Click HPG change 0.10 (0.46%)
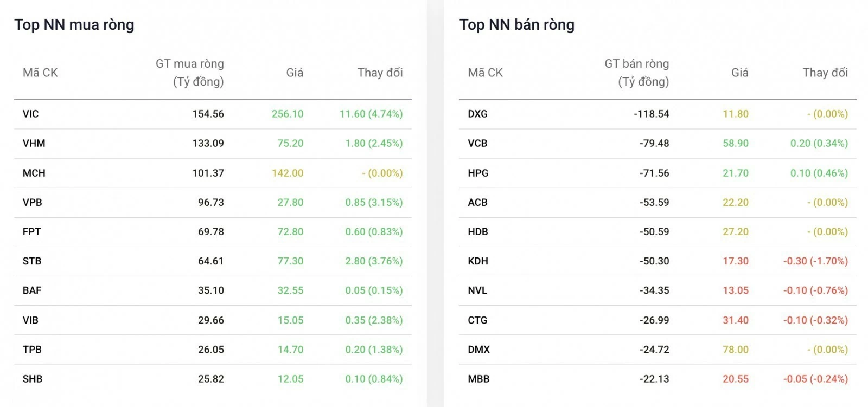Screen dimensions: 868x407 tap(819, 173)
